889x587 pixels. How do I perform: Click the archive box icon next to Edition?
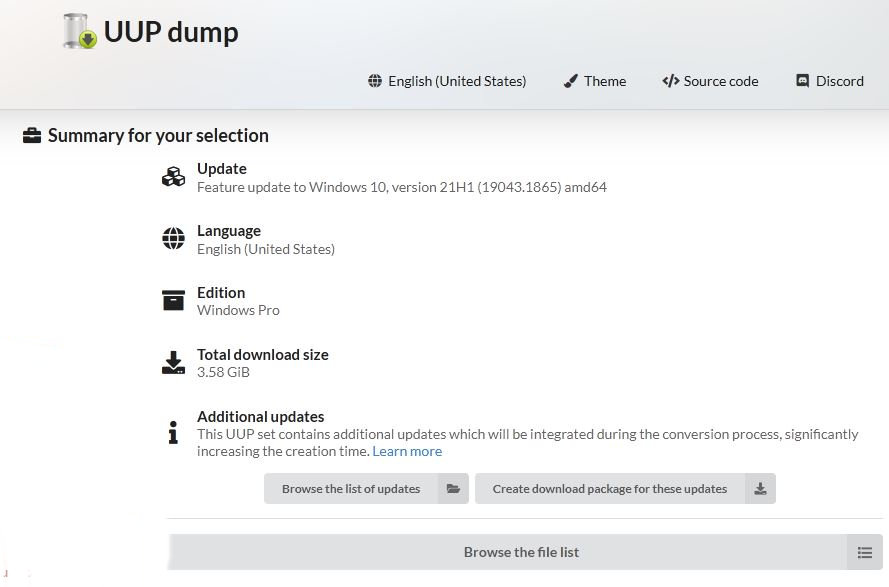pyautogui.click(x=173, y=301)
